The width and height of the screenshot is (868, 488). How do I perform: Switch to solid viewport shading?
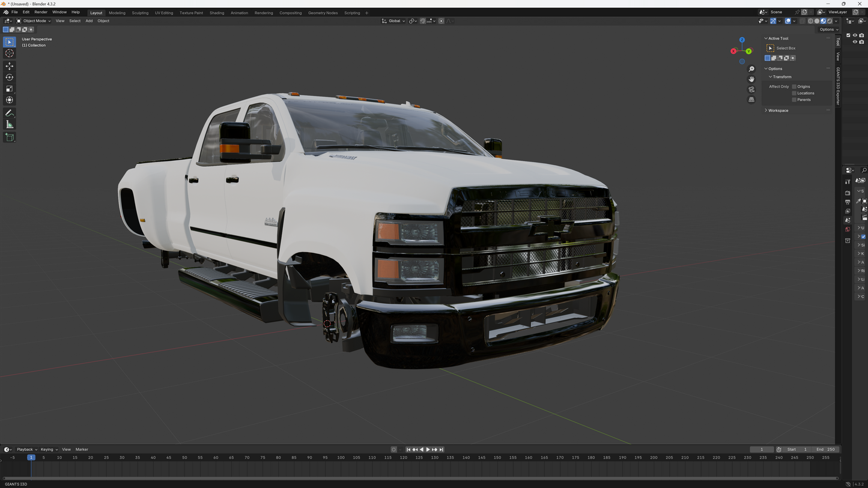(817, 21)
